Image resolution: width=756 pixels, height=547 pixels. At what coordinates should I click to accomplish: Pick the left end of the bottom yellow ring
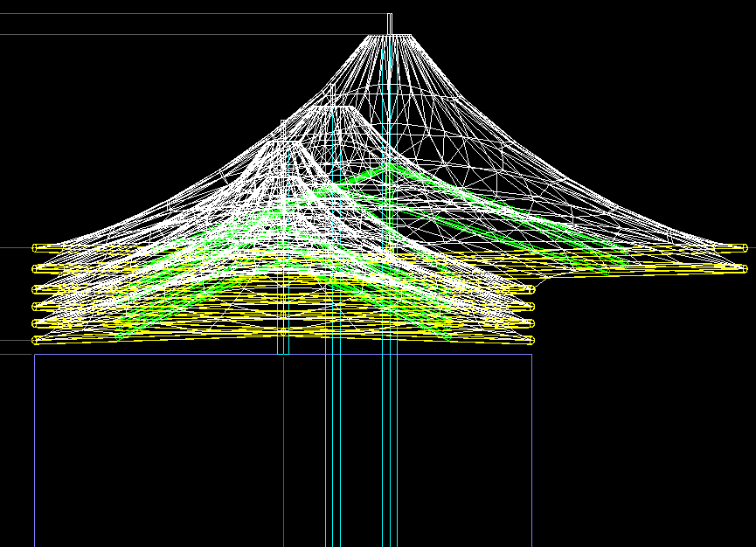[36, 340]
